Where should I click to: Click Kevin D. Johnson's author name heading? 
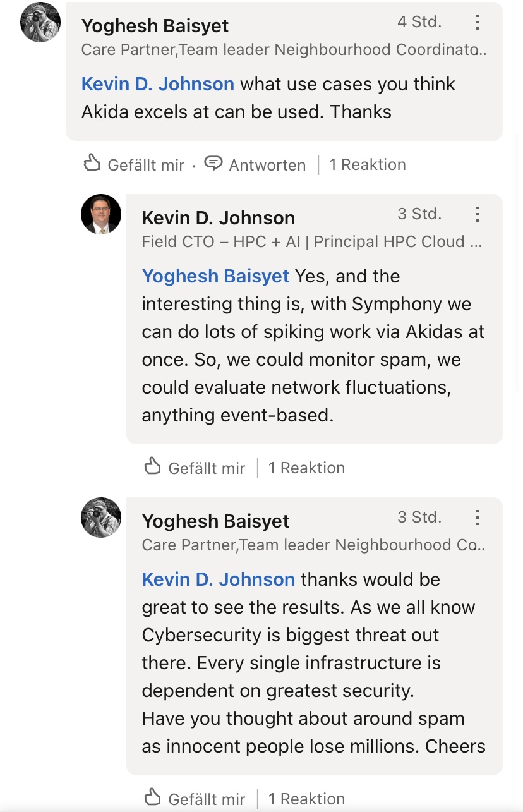pos(219,218)
